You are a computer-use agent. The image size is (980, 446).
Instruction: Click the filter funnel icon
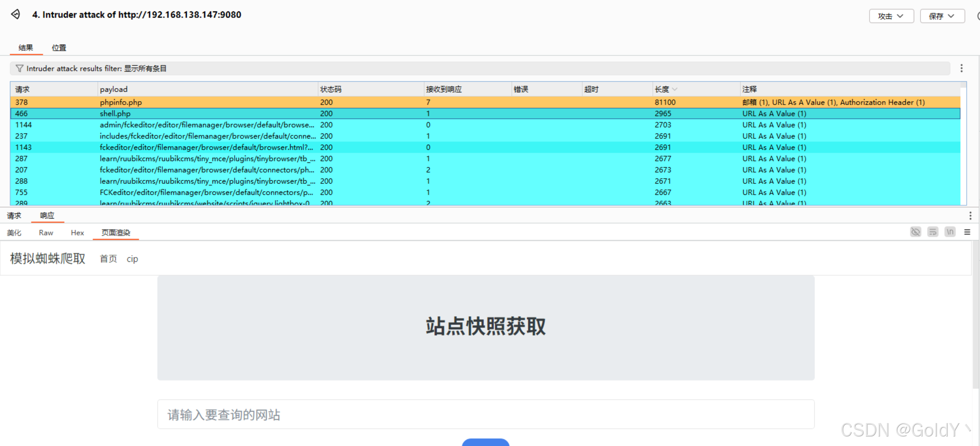(x=19, y=68)
